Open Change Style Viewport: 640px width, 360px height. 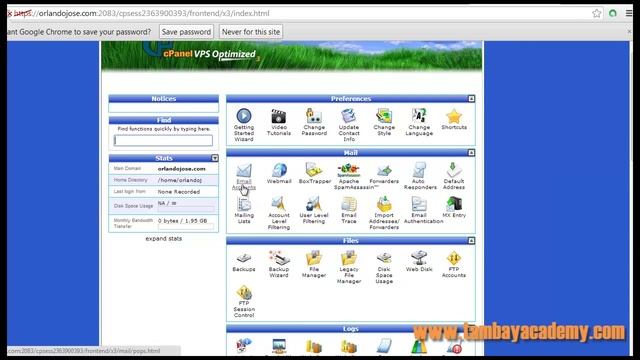point(384,122)
